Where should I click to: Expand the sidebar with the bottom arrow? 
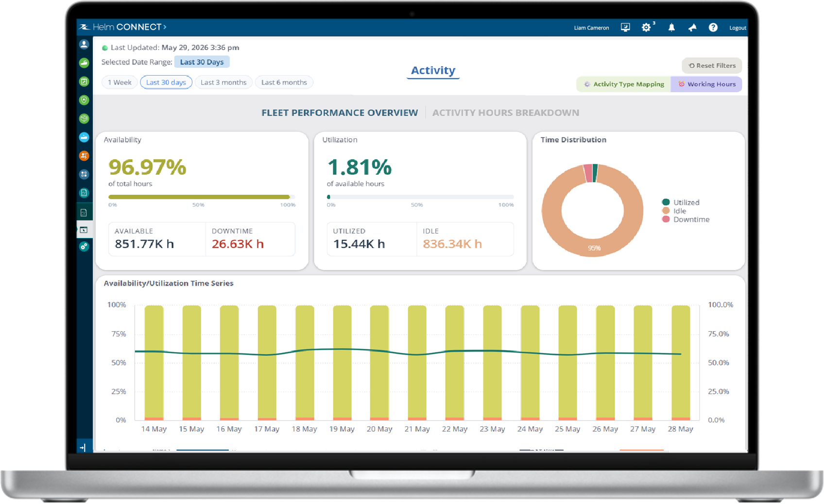(x=83, y=447)
